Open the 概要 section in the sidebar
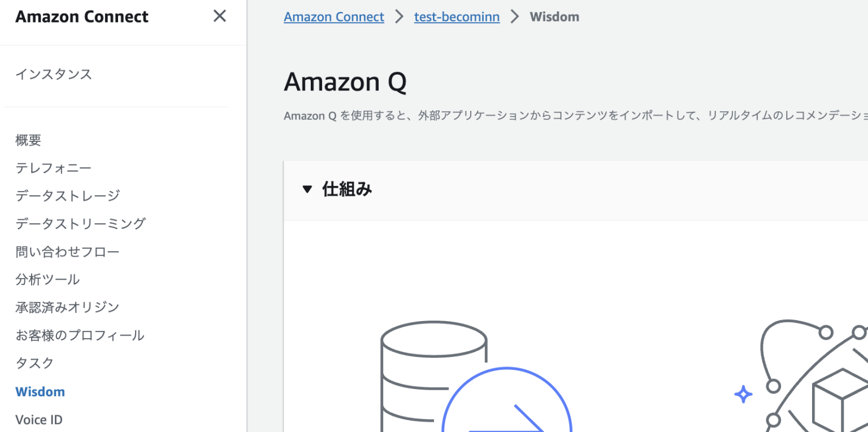Viewport: 868px width, 432px height. (28, 140)
